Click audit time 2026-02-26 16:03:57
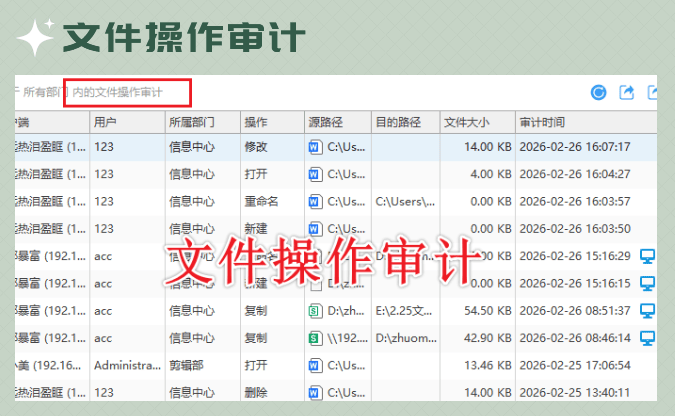 575,202
